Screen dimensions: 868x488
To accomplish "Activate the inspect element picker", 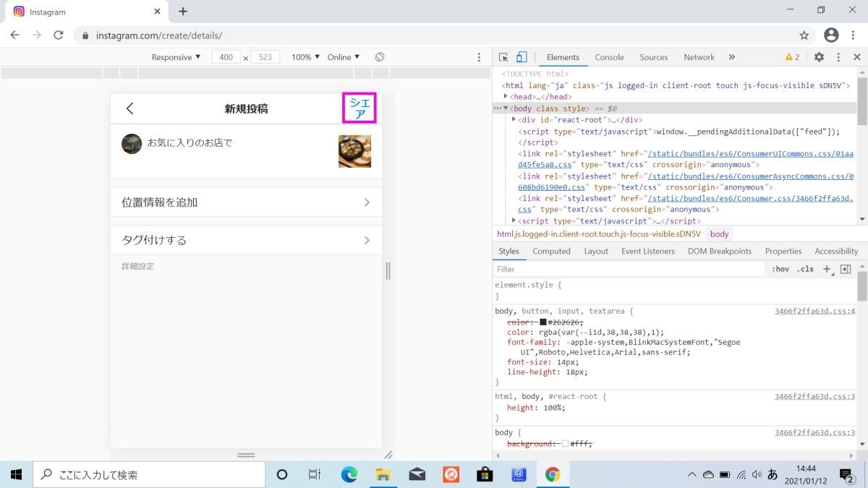I will tap(504, 57).
